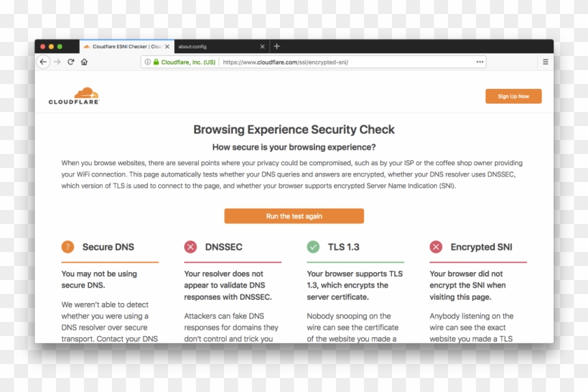Click the forward navigation arrow
Screen dimensions: 588x392
click(x=57, y=62)
